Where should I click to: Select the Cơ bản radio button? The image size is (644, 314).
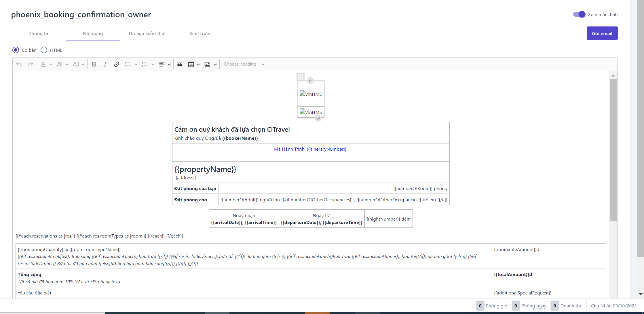tap(16, 50)
